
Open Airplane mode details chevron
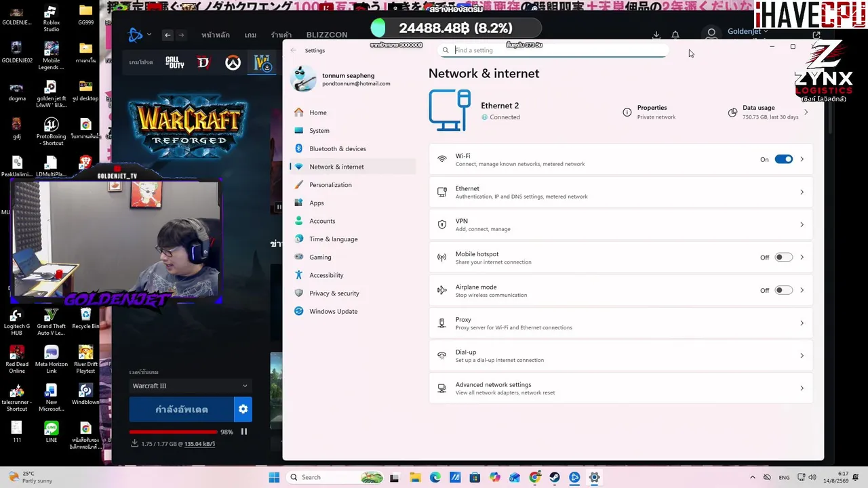(802, 290)
